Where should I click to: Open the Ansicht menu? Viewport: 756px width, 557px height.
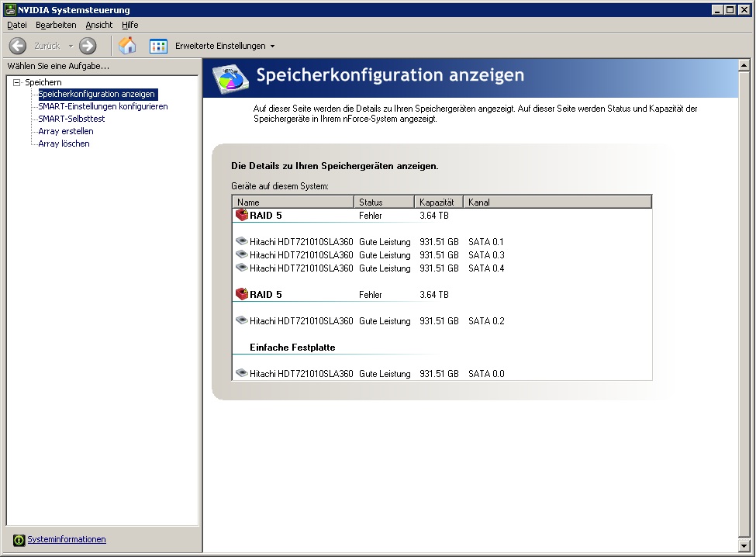click(x=98, y=25)
